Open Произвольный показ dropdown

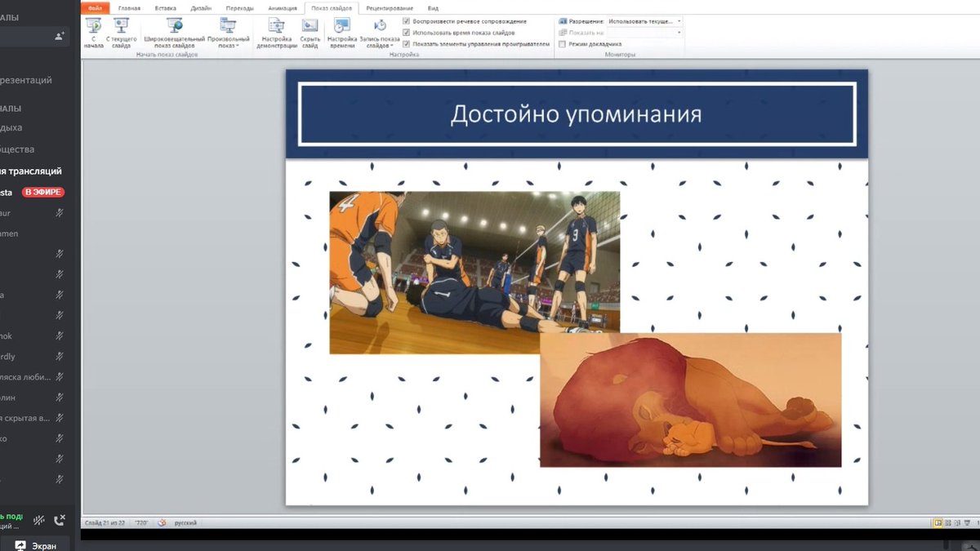click(229, 33)
